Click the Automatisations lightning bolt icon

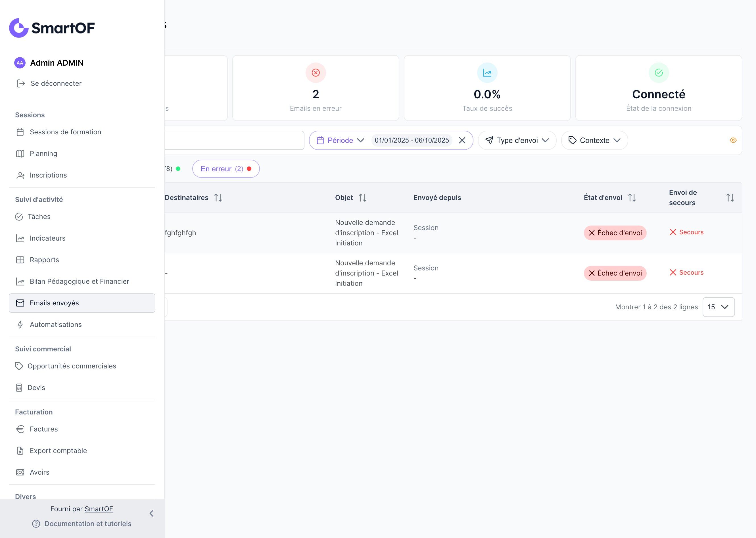pos(20,325)
